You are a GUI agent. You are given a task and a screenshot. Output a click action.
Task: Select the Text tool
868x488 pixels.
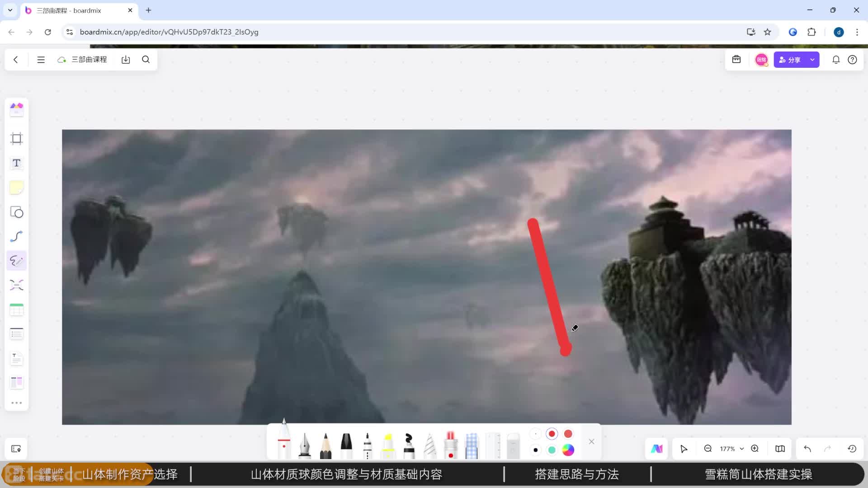[x=17, y=163]
